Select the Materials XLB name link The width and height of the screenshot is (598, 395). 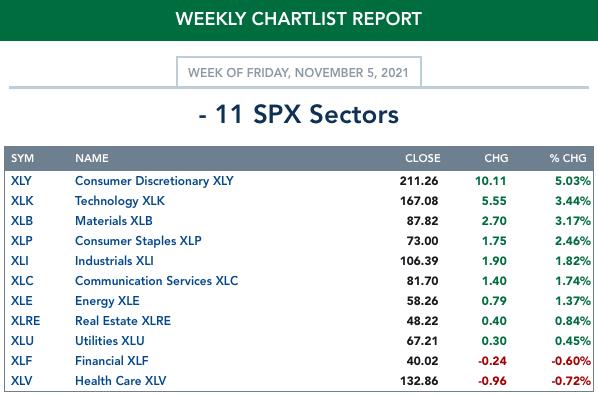coord(114,221)
